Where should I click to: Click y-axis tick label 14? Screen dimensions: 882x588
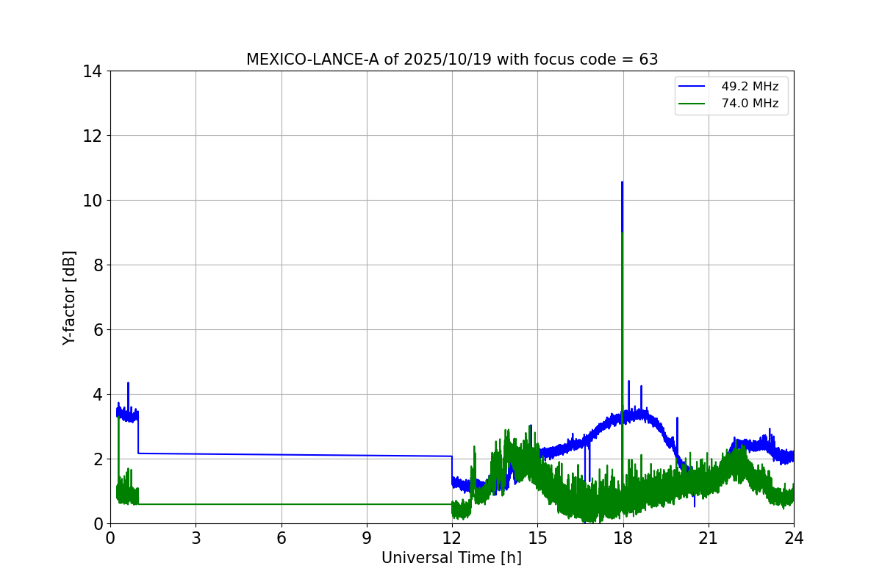pos(93,71)
